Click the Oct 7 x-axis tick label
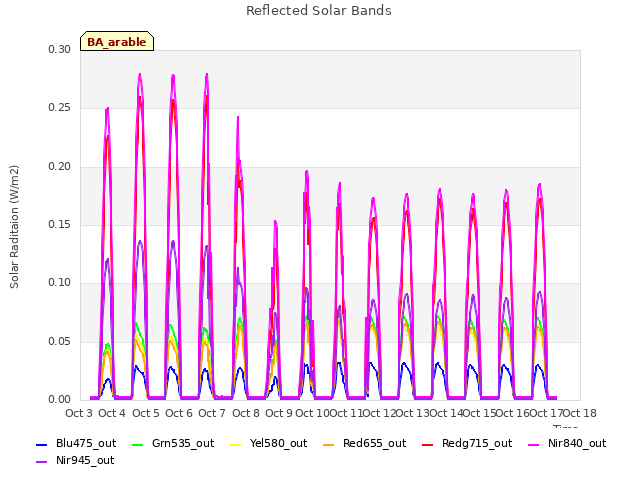The width and height of the screenshot is (640, 480). click(212, 413)
